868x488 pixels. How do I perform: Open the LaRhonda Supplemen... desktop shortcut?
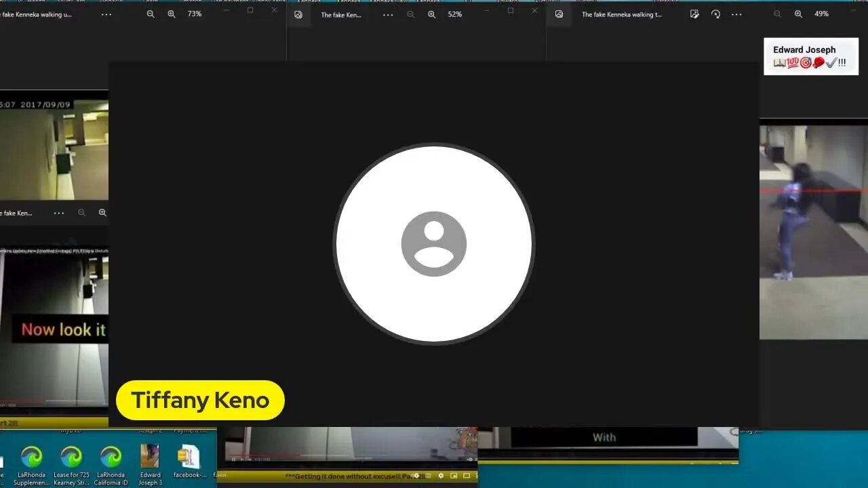click(x=31, y=465)
